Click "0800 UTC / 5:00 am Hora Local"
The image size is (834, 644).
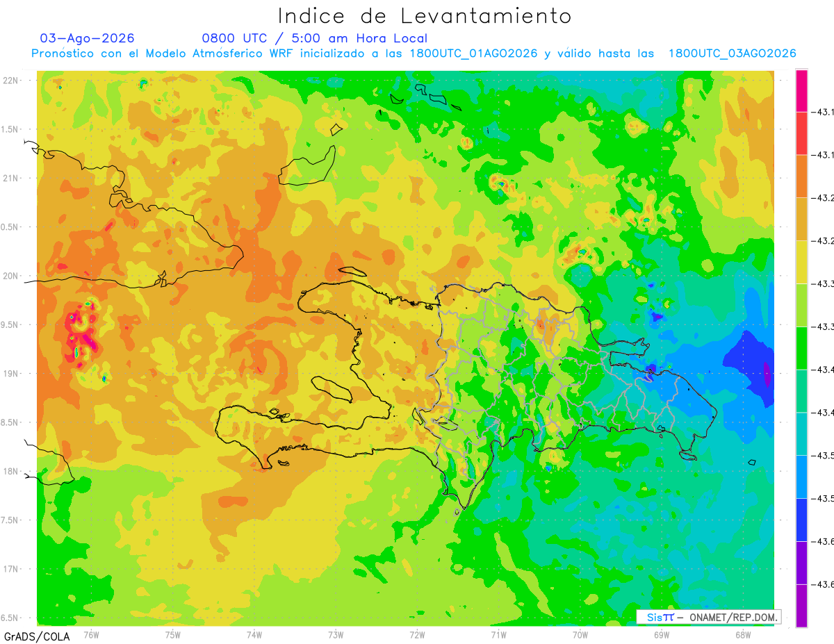315,38
